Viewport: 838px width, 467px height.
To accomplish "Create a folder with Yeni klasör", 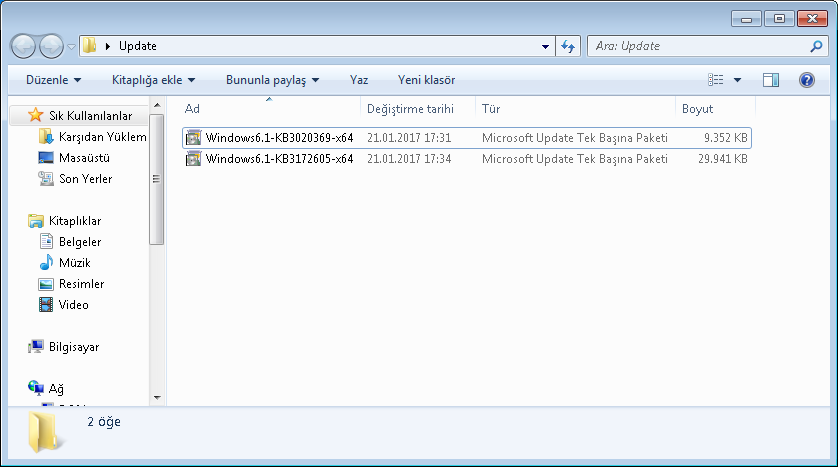I will [x=426, y=80].
